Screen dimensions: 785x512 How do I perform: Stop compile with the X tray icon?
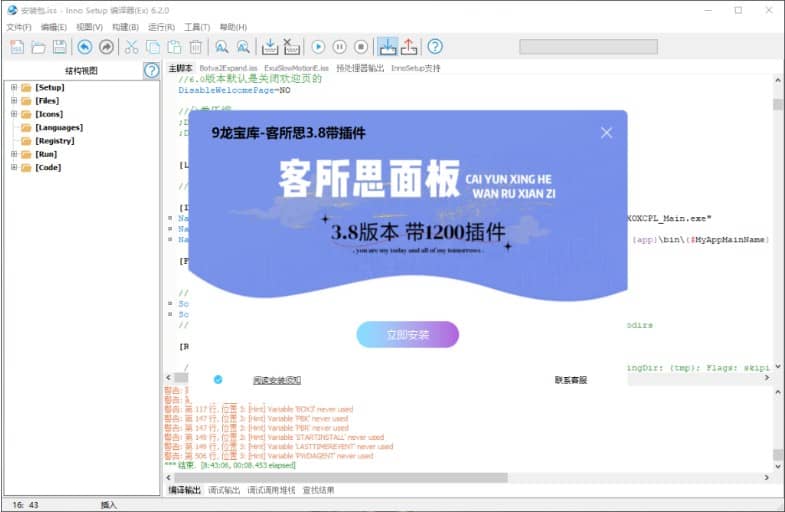click(291, 47)
